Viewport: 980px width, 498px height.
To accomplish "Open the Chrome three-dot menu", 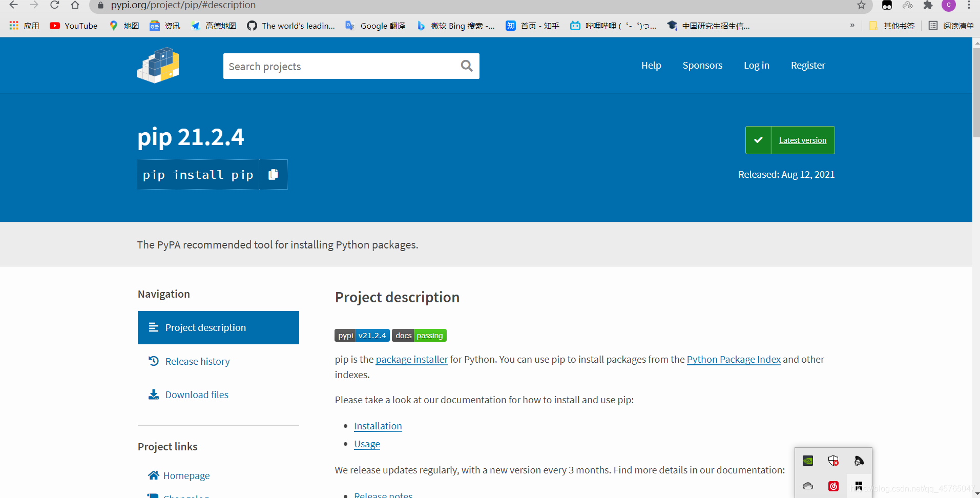I will click(x=969, y=5).
